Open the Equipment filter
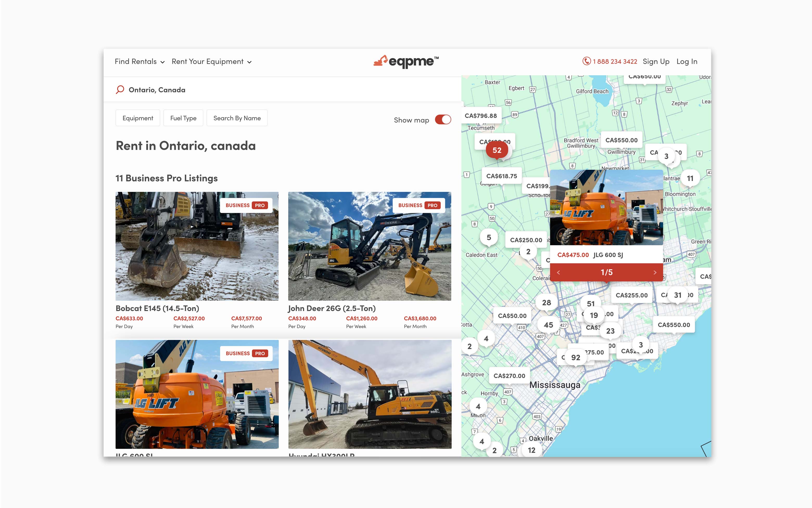The width and height of the screenshot is (812, 508). tap(138, 118)
